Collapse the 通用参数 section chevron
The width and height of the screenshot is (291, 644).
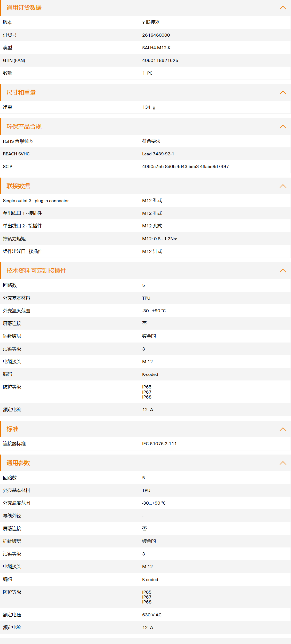(x=283, y=463)
